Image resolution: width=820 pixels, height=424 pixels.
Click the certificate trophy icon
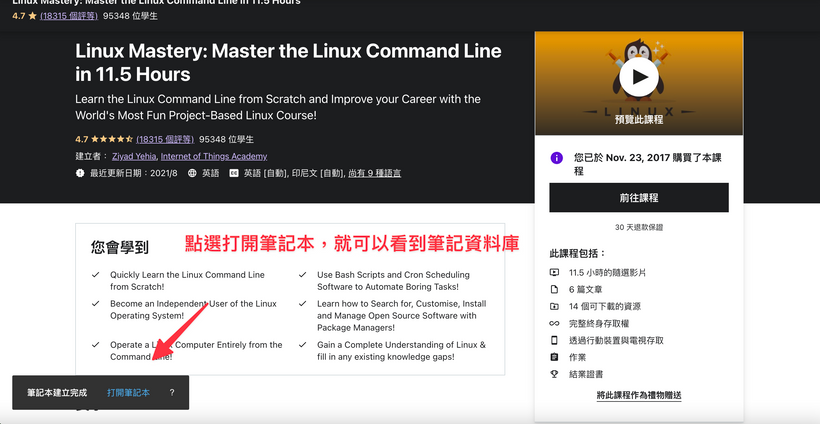(x=555, y=374)
